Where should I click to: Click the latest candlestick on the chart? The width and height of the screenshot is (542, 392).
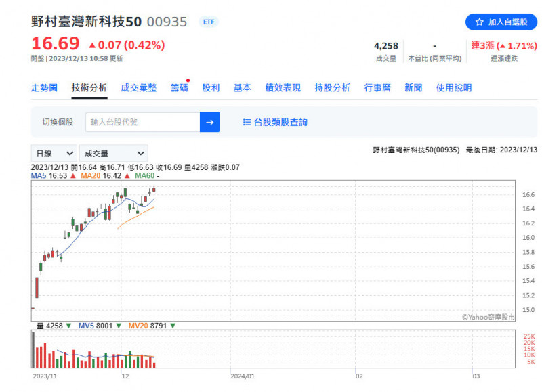coord(154,190)
